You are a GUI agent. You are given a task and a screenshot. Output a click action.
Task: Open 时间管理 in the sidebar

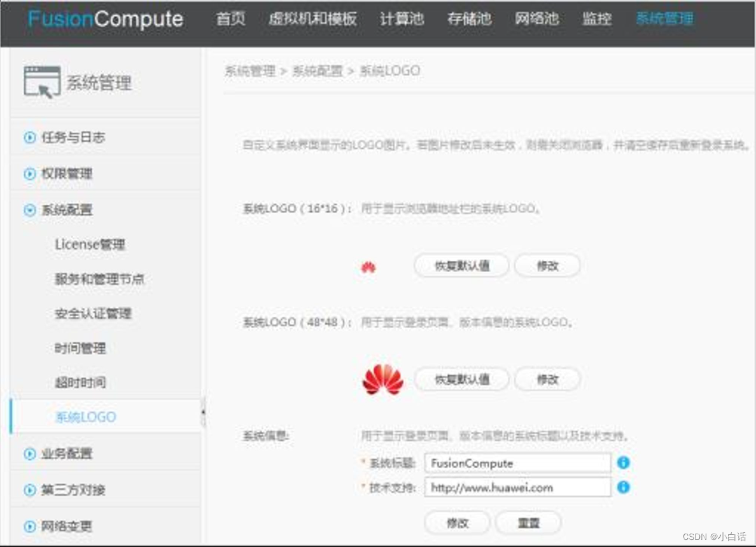pos(80,348)
